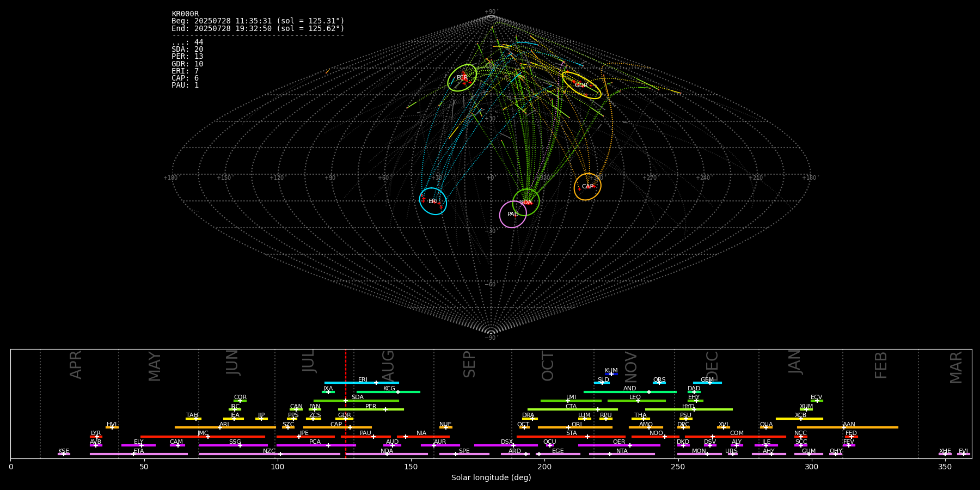The height and width of the screenshot is (490, 980).
Task: Click the PER activity bar in timeline
Action: coord(371,409)
